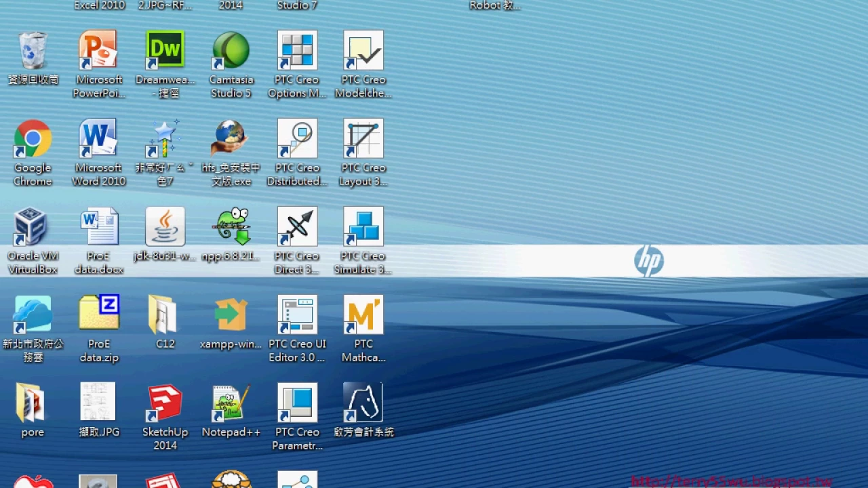Select the hfs exe globe icon
The width and height of the screenshot is (868, 488).
coord(231,138)
